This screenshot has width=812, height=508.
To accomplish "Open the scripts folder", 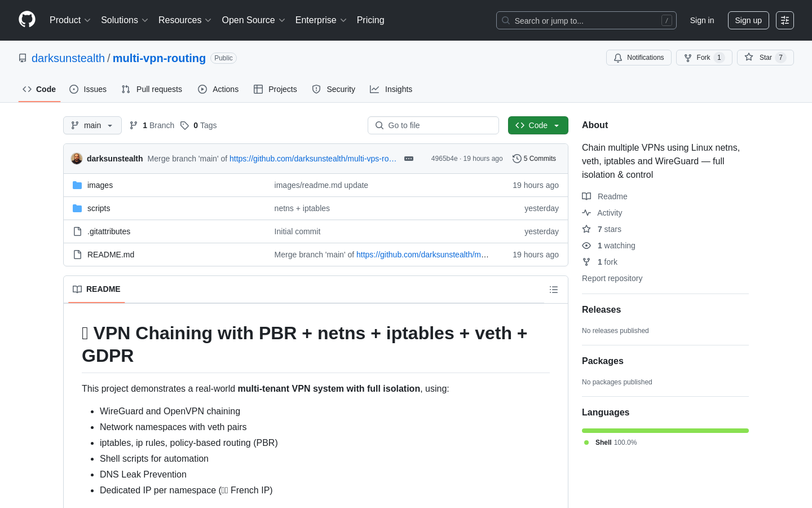I will [x=99, y=208].
